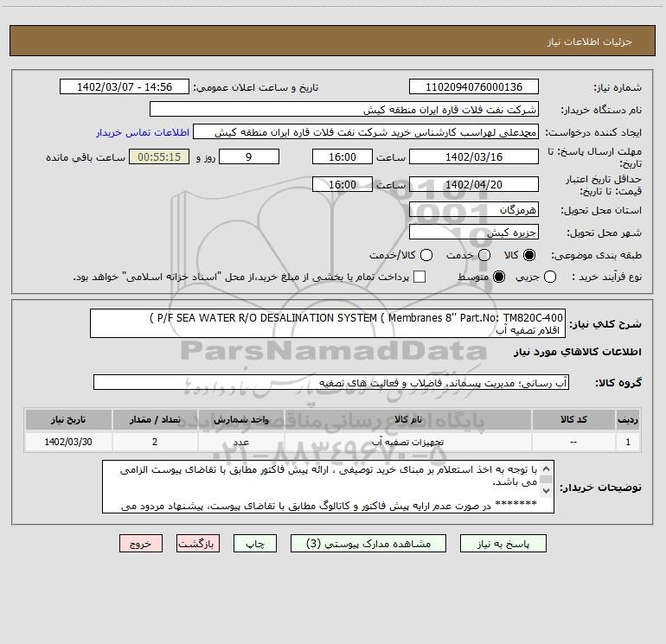Viewport: 666px width, 644px height.
Task: Click the general description field with TM820C-400
Action: (328, 323)
